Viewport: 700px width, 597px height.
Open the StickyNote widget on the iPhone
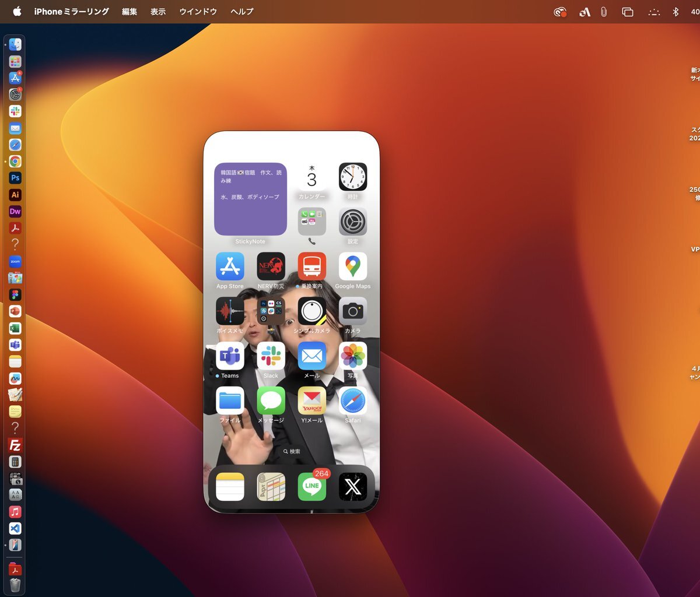pos(250,199)
